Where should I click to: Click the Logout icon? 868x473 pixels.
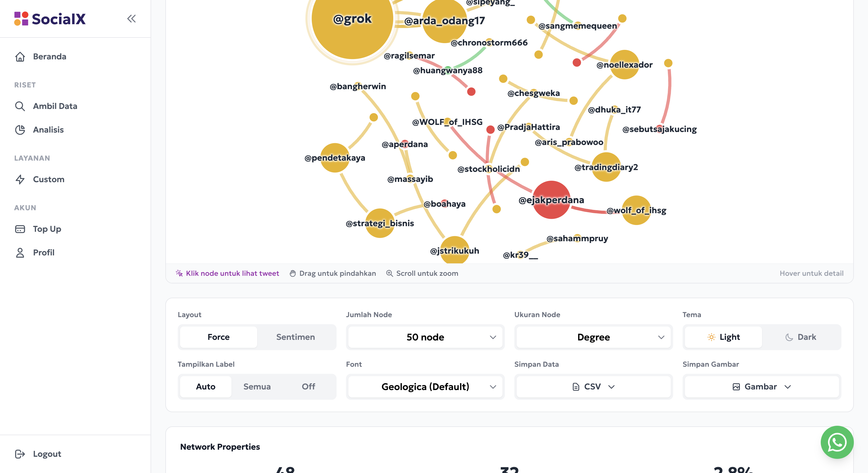pos(20,454)
